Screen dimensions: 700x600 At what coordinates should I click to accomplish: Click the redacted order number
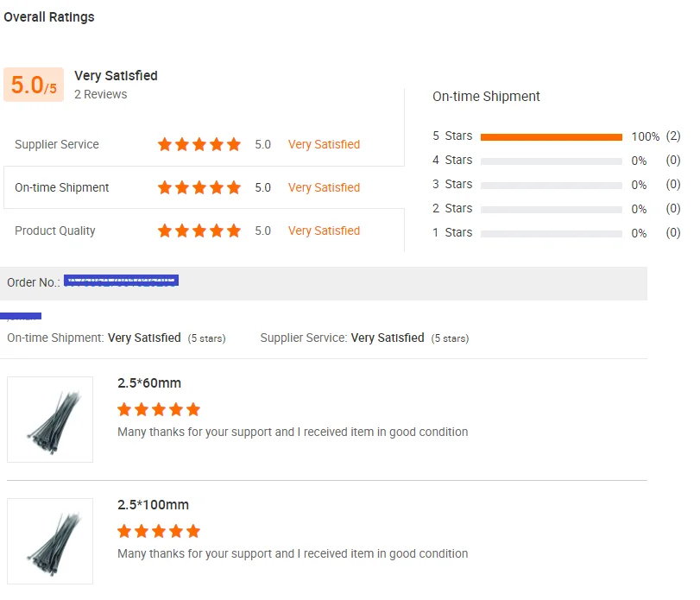coord(122,281)
